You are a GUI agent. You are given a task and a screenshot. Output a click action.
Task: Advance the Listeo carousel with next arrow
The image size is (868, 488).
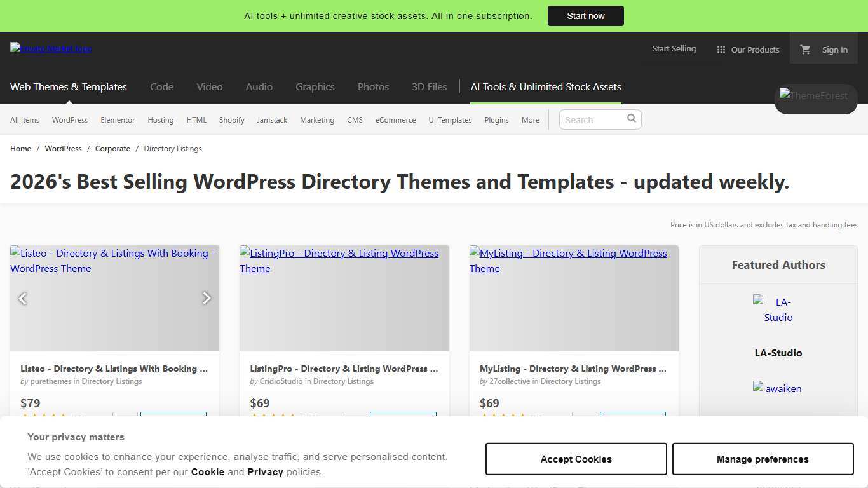click(207, 298)
